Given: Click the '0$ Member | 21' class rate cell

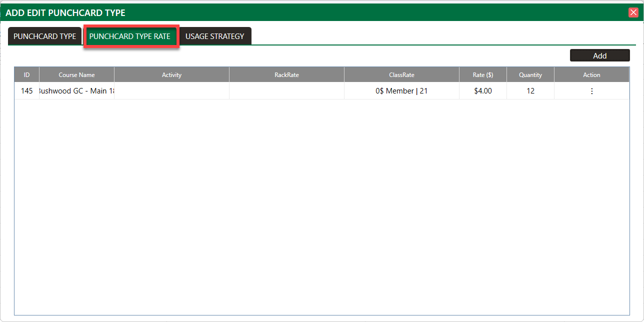Looking at the screenshot, I should 402,91.
